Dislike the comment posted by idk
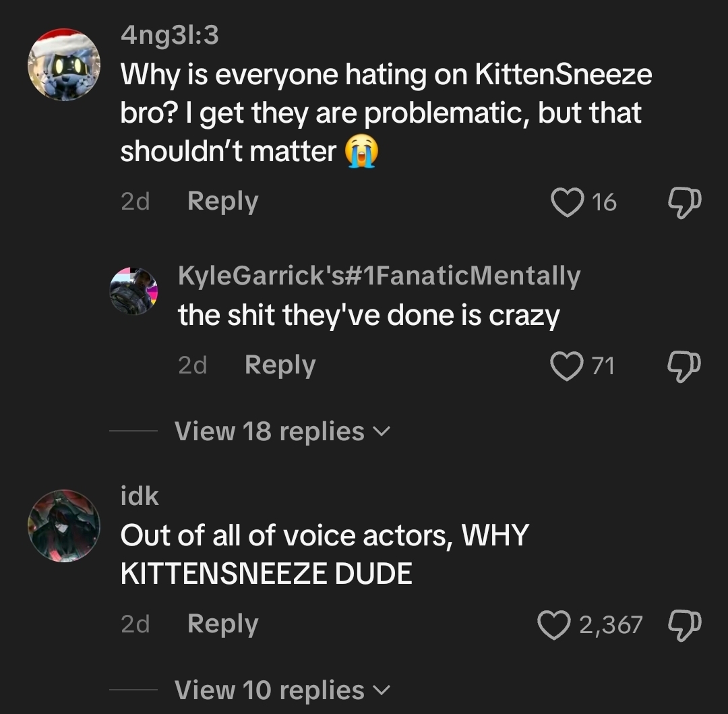The width and height of the screenshot is (728, 714). click(685, 625)
